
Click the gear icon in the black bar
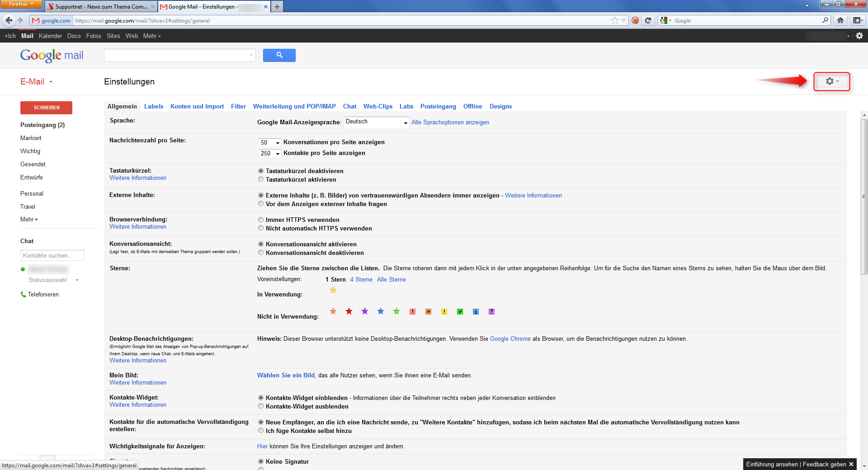859,36
